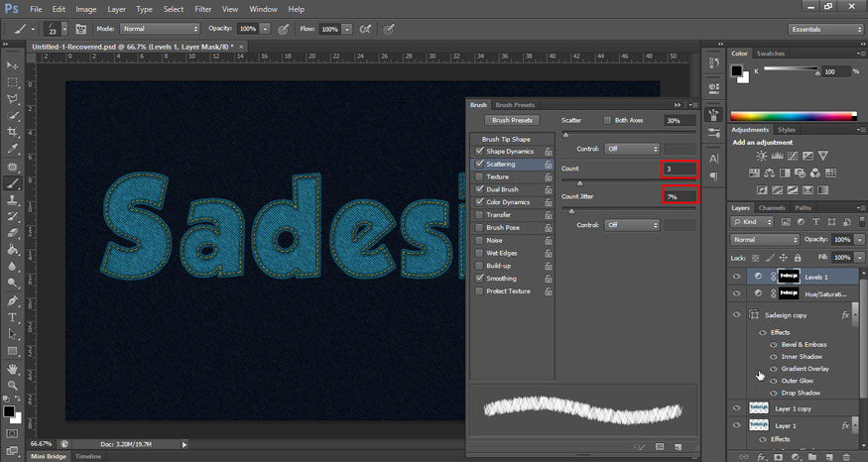Select the Pen tool
Image resolution: width=868 pixels, height=462 pixels.
[x=12, y=300]
